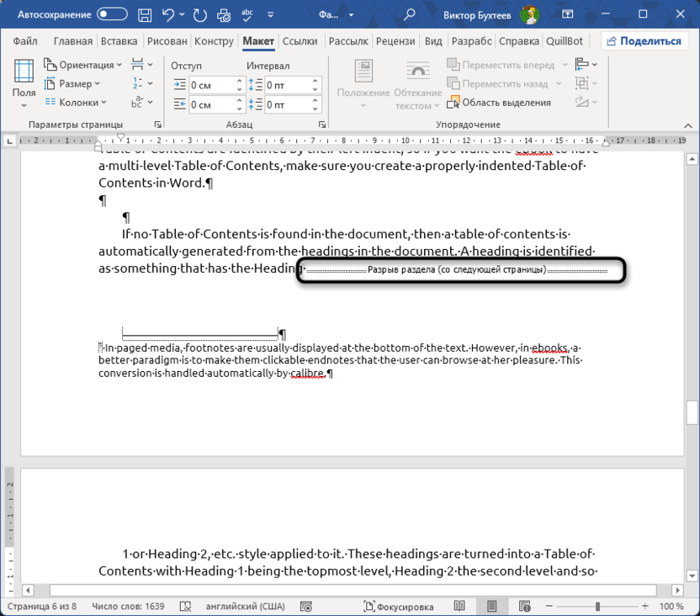The image size is (700, 616).
Task: Click the search magnifier in title bar
Action: coord(410,14)
